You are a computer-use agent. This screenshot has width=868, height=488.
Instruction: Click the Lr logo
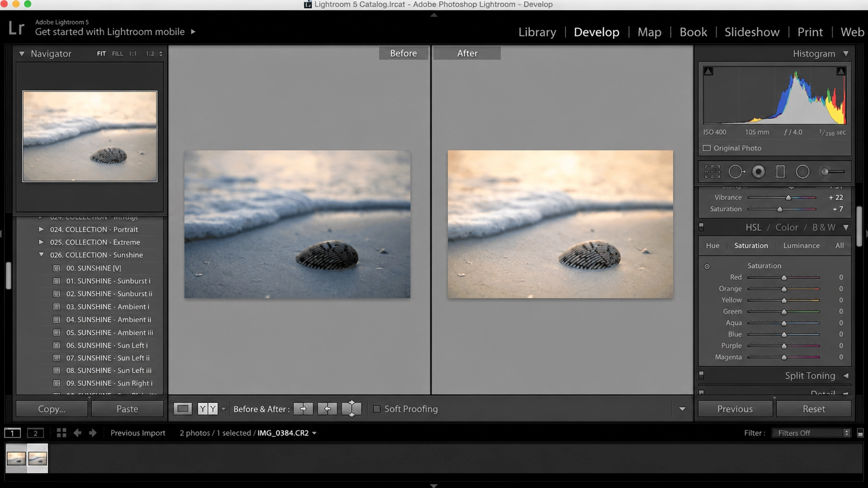[16, 28]
